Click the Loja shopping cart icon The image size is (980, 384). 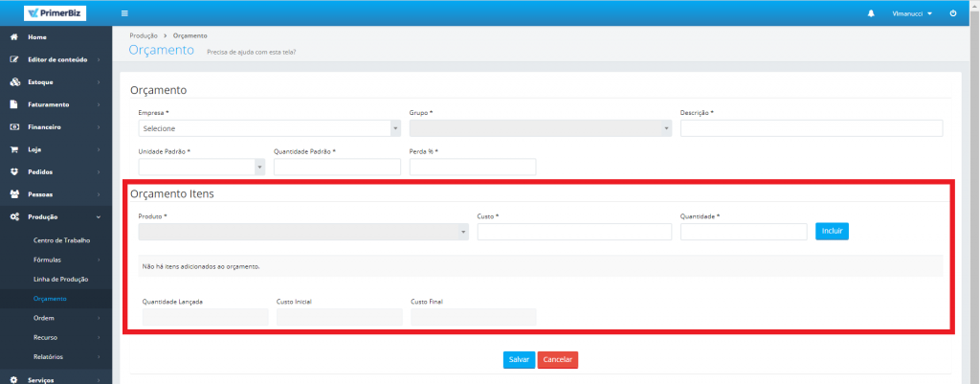[13, 149]
